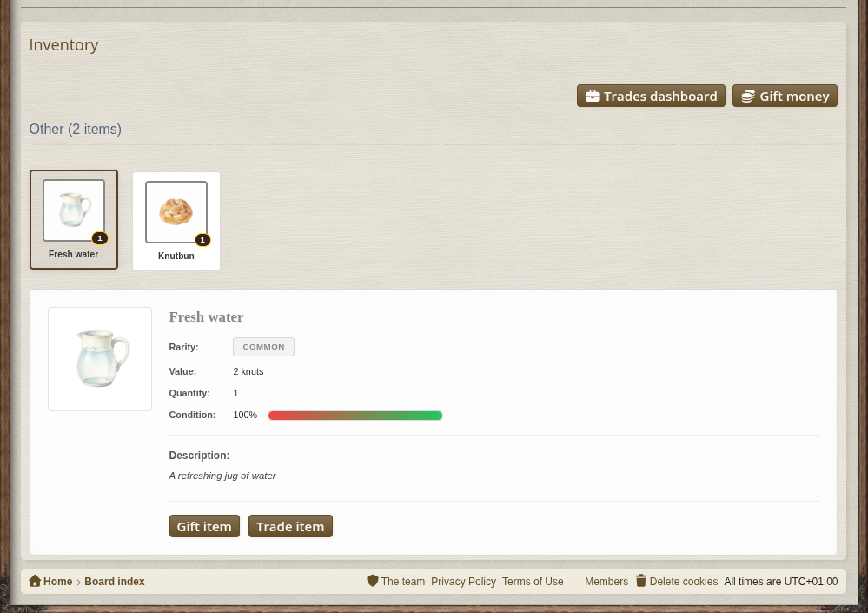Screen dimensions: 868x613
Task: Click the Knutbun quantity badge
Action: click(202, 240)
